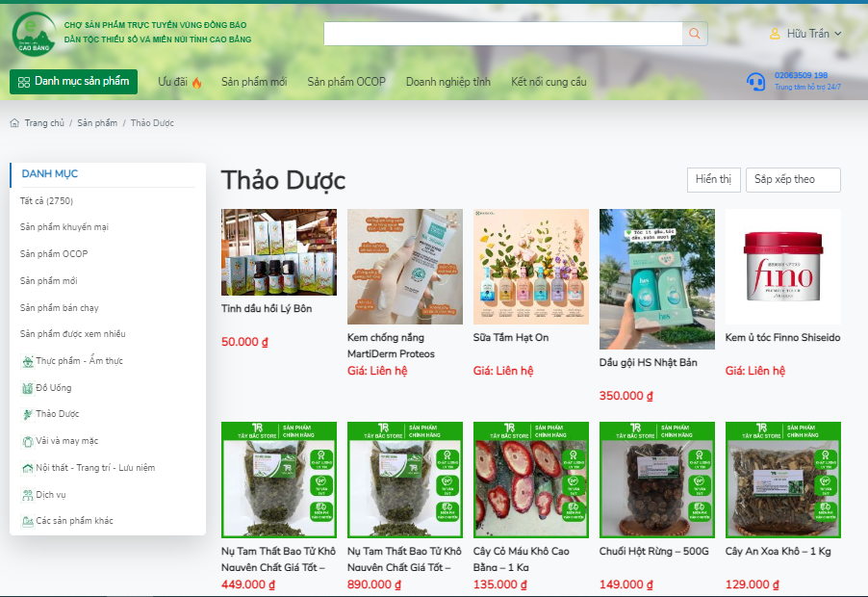868x597 pixels.
Task: Click the home icon in breadcrumb
Action: [x=14, y=123]
